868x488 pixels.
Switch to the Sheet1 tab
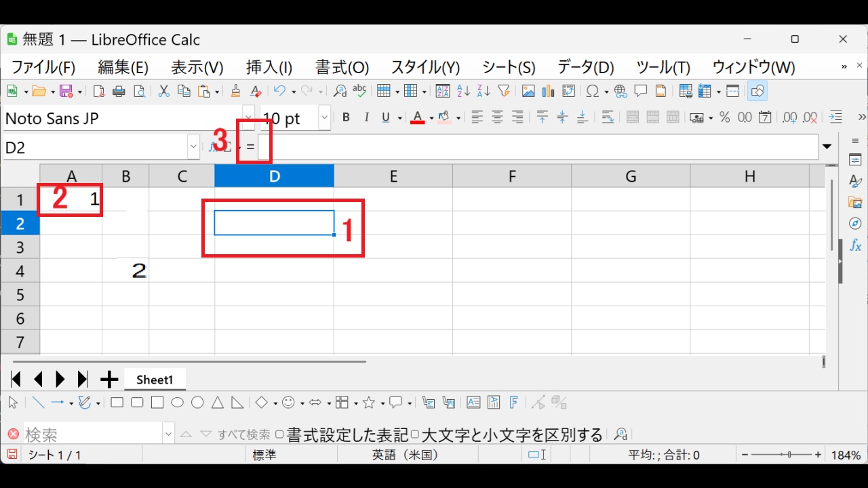155,379
